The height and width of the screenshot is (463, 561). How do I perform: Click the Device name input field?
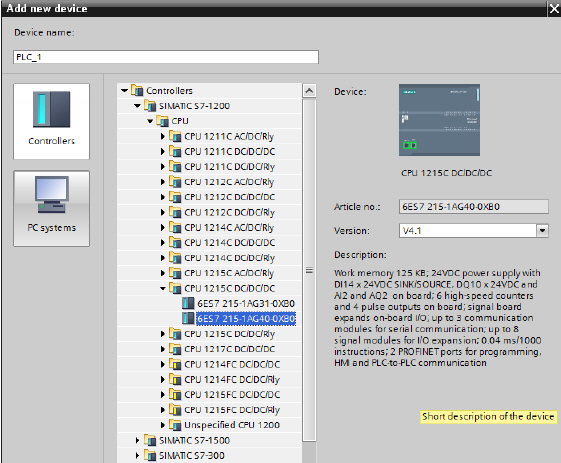pos(166,57)
